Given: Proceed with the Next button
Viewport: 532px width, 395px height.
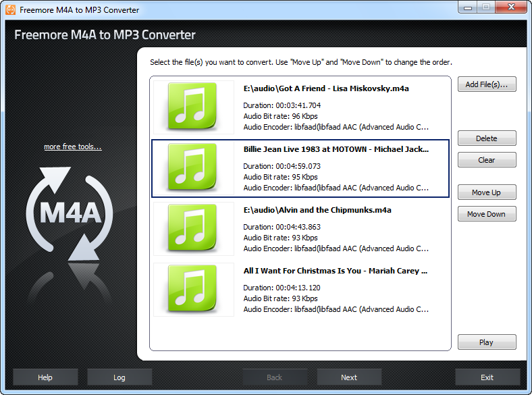Looking at the screenshot, I should click(349, 377).
